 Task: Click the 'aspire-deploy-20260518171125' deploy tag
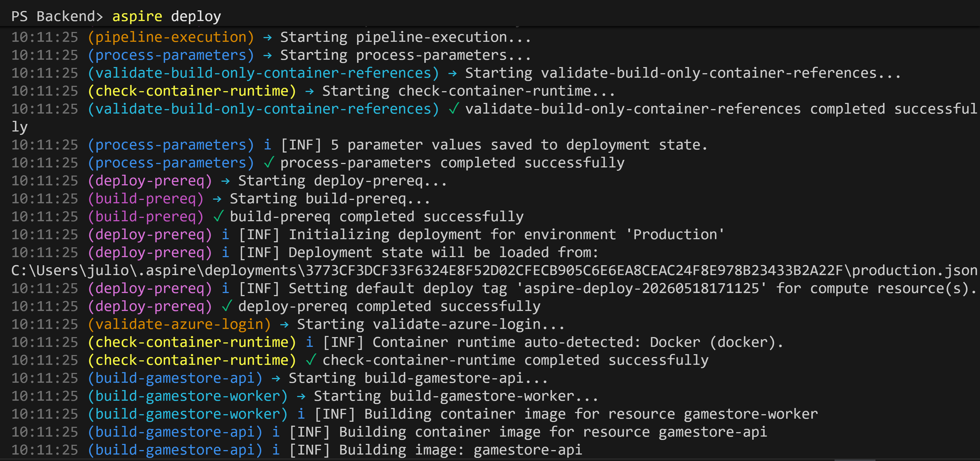coord(641,289)
